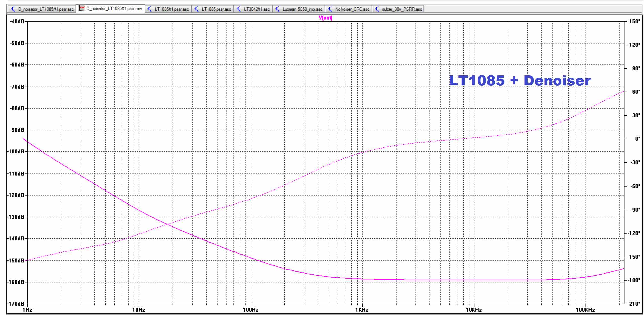Click the 0° right phase axis label
The width and height of the screenshot is (644, 315).
638,139
